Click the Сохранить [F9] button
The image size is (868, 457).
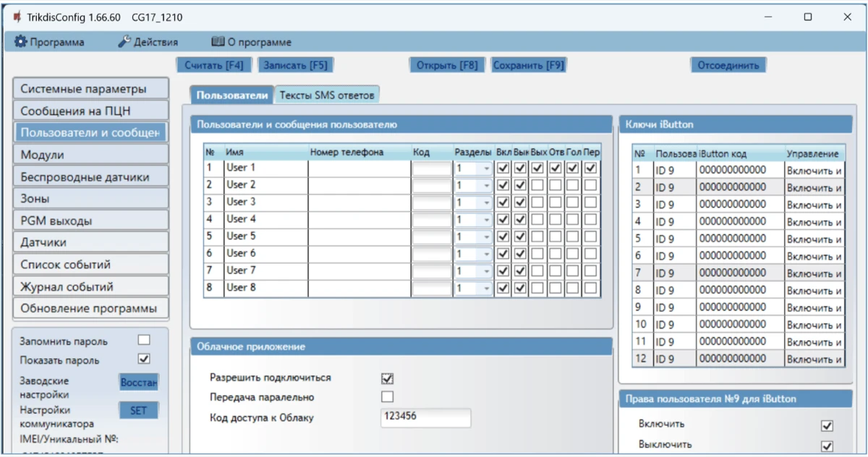click(x=528, y=65)
